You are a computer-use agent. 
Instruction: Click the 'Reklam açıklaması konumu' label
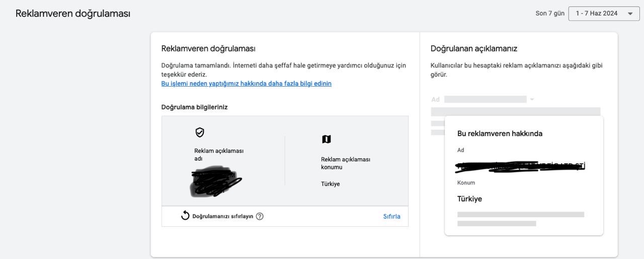(346, 163)
